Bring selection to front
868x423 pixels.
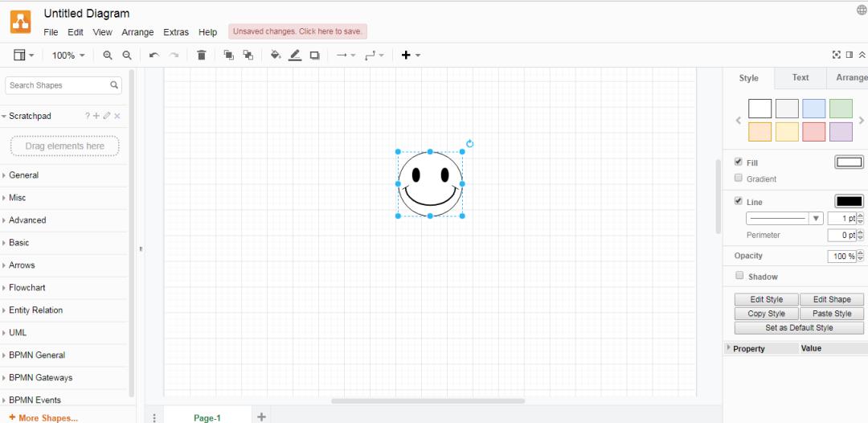point(228,55)
